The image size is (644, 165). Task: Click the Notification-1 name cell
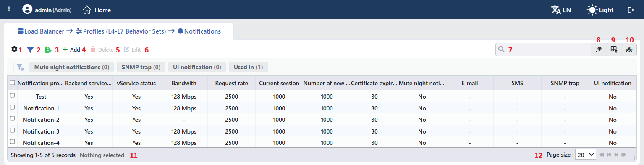(x=41, y=108)
